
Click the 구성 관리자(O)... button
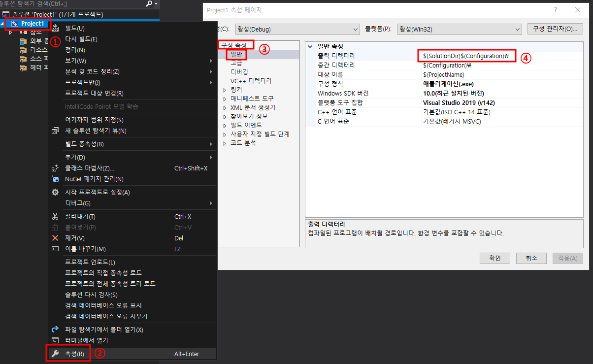coord(555,29)
